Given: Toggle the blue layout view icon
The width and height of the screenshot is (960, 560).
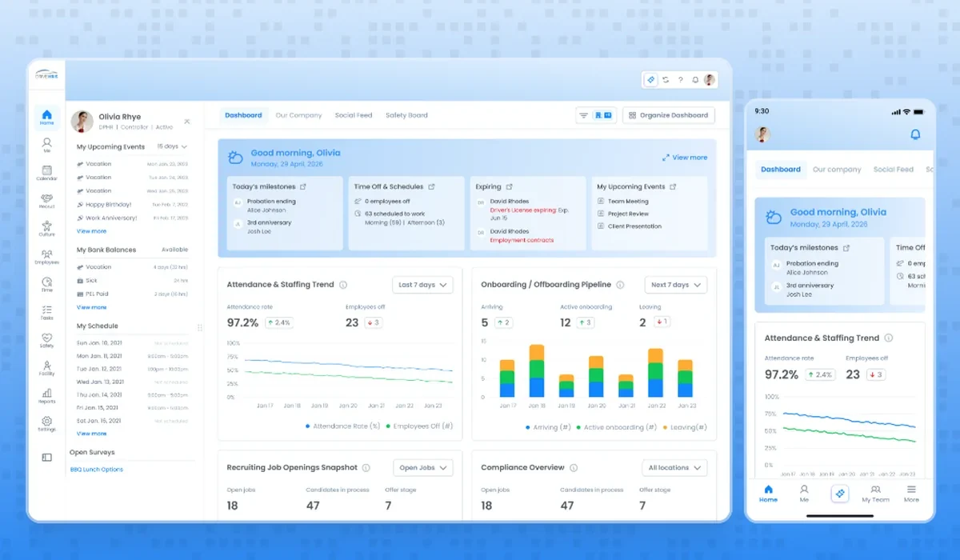Looking at the screenshot, I should pyautogui.click(x=604, y=115).
